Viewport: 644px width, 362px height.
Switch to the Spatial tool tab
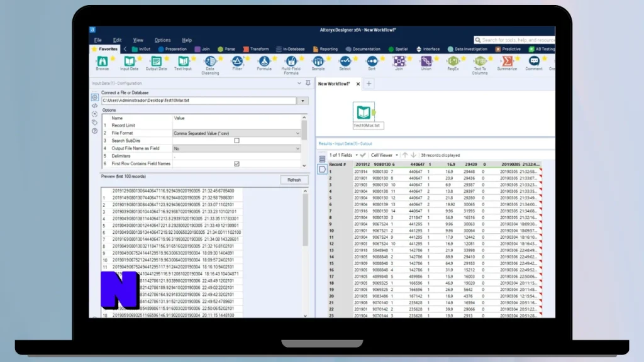(x=397, y=49)
